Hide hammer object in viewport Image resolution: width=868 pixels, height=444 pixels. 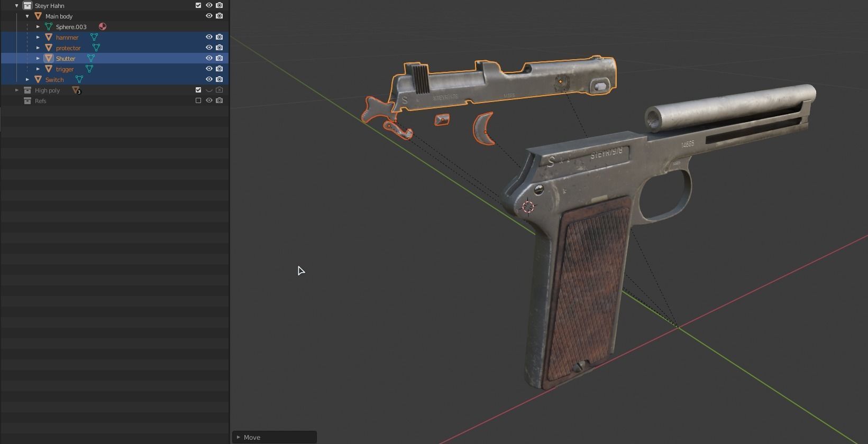point(209,37)
